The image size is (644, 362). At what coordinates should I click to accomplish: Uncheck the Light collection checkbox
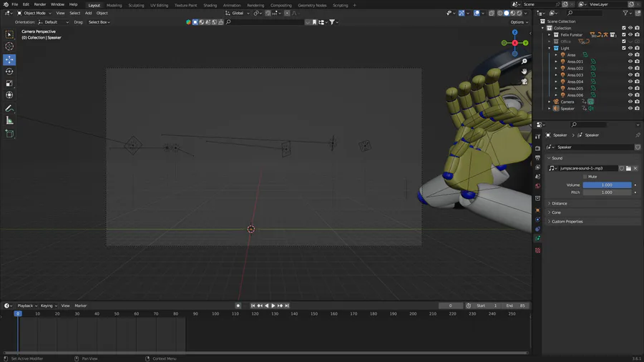click(624, 48)
